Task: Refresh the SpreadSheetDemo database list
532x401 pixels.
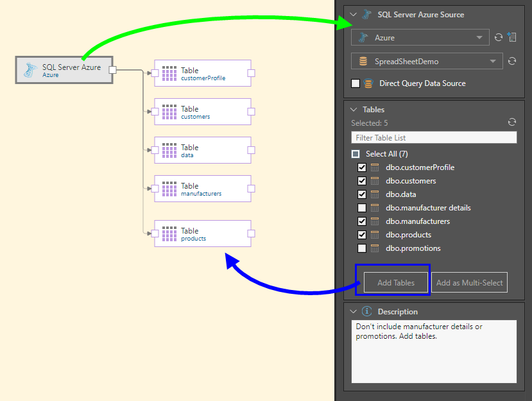Action: [x=511, y=62]
